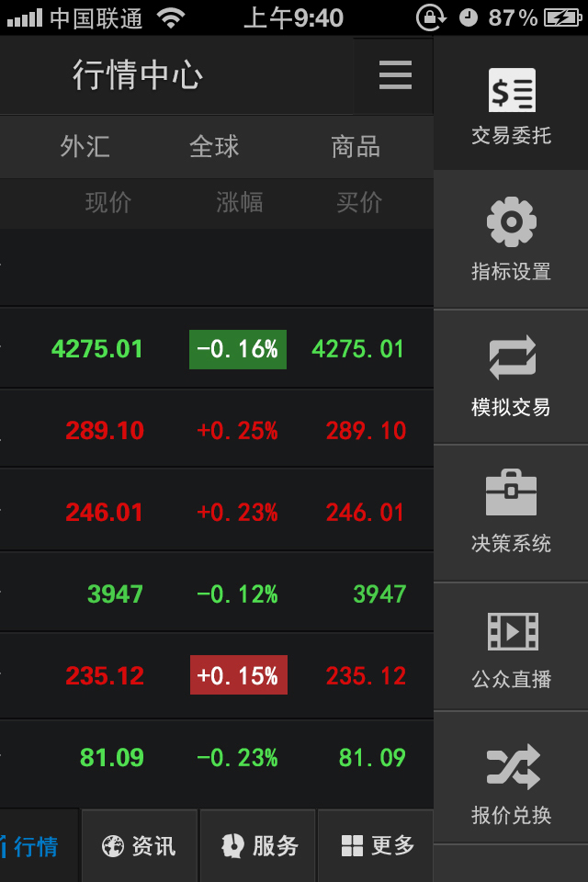588x882 pixels.
Task: Sort by 涨幅 column header
Action: [x=240, y=202]
